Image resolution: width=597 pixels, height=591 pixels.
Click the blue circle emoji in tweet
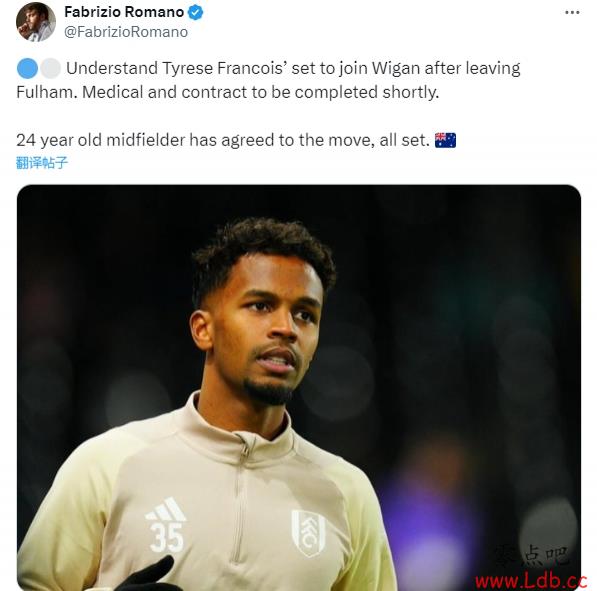pyautogui.click(x=27, y=69)
